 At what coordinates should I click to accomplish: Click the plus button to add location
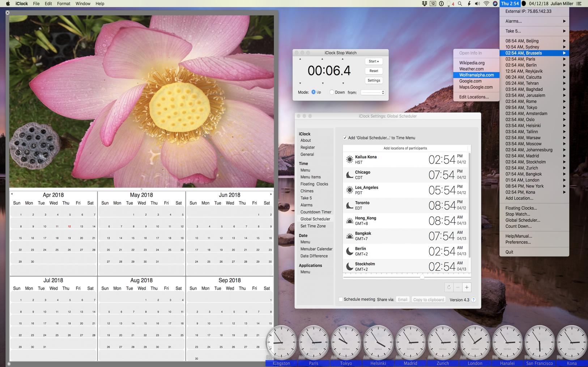pos(467,287)
